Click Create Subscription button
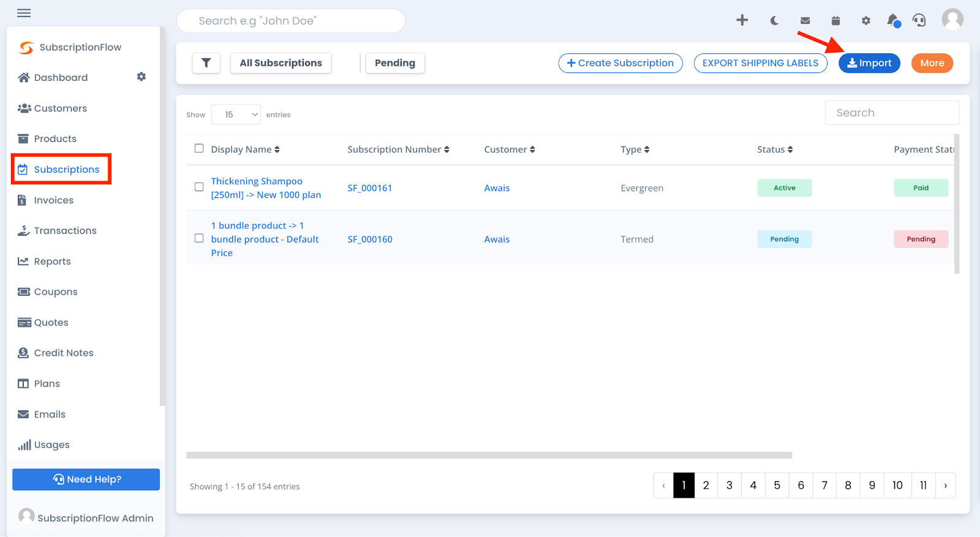 620,63
